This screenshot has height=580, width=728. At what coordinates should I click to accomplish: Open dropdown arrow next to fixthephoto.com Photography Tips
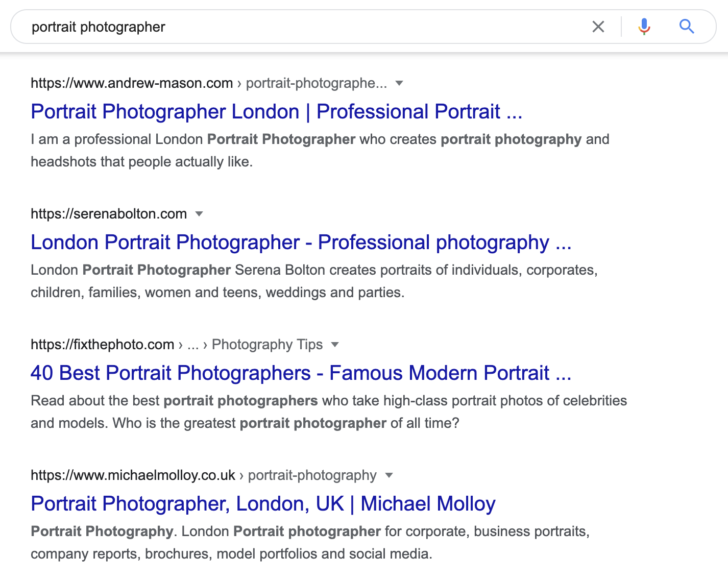click(335, 345)
